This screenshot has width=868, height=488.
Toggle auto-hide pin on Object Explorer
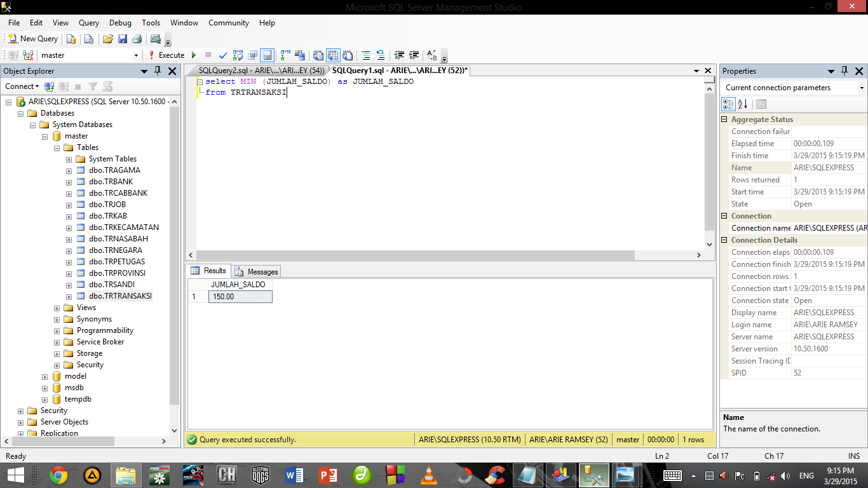click(158, 71)
